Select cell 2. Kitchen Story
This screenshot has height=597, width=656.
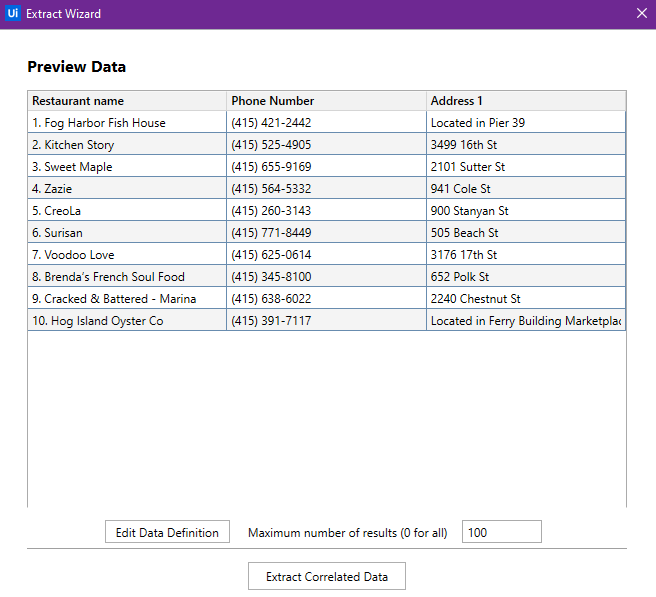click(127, 145)
